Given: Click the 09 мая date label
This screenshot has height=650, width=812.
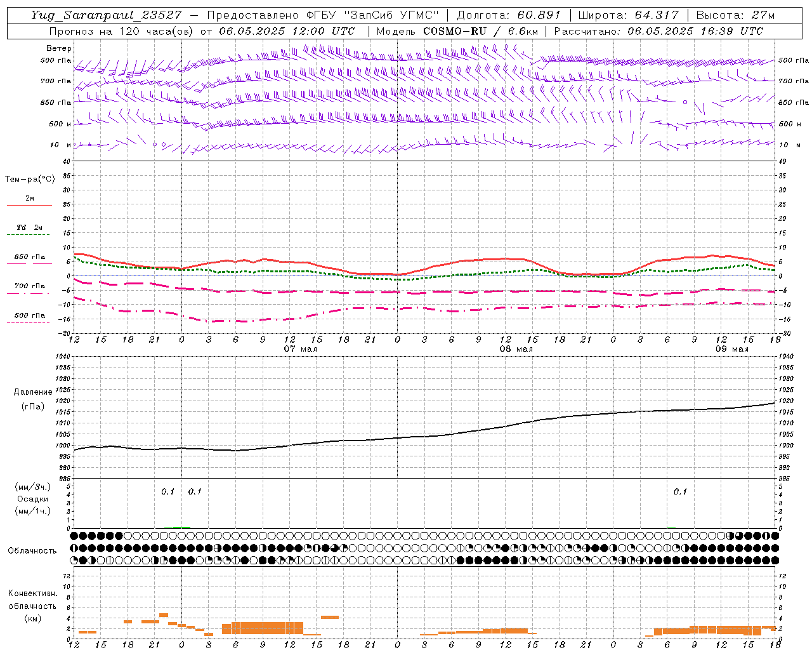Looking at the screenshot, I should coord(732,349).
